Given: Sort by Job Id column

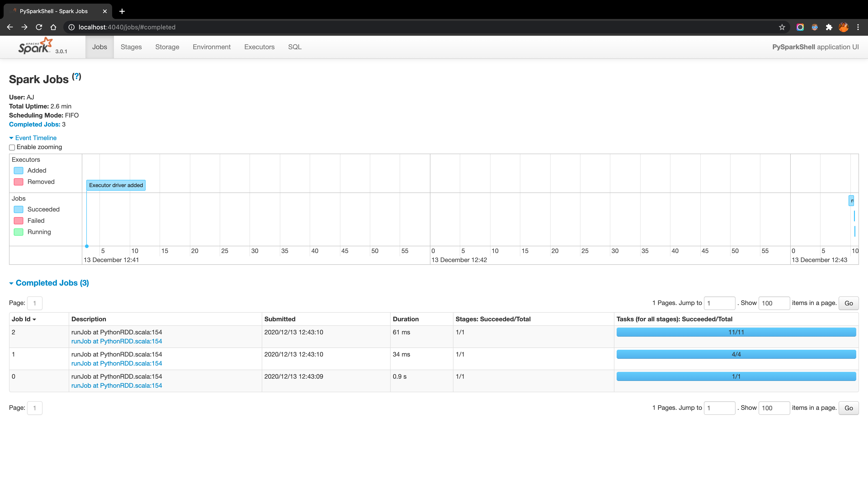Looking at the screenshot, I should [24, 319].
